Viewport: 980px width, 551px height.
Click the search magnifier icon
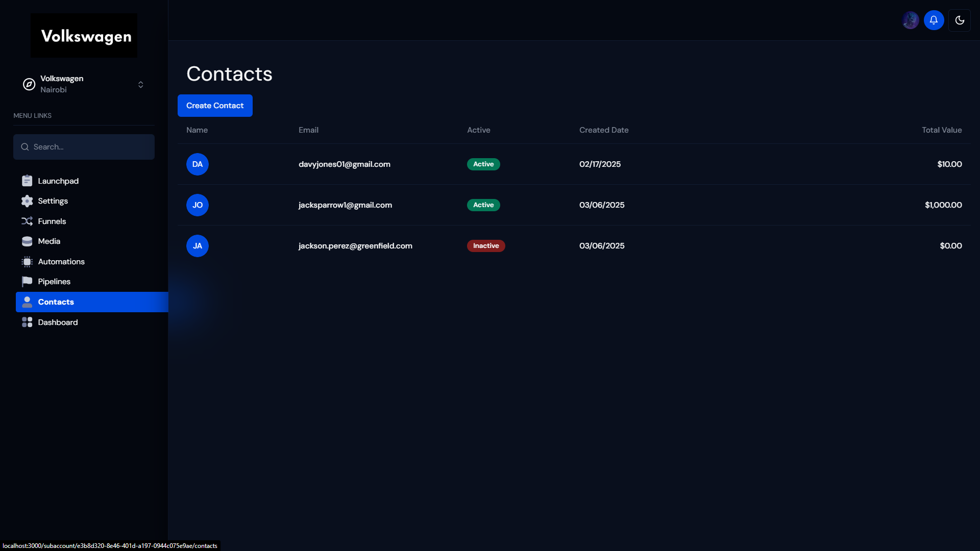coord(24,147)
